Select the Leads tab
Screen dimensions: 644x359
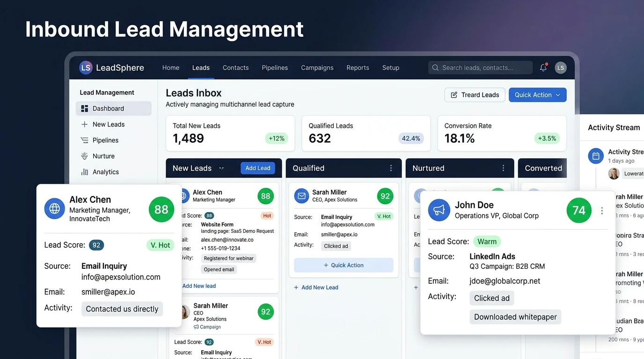tap(201, 68)
